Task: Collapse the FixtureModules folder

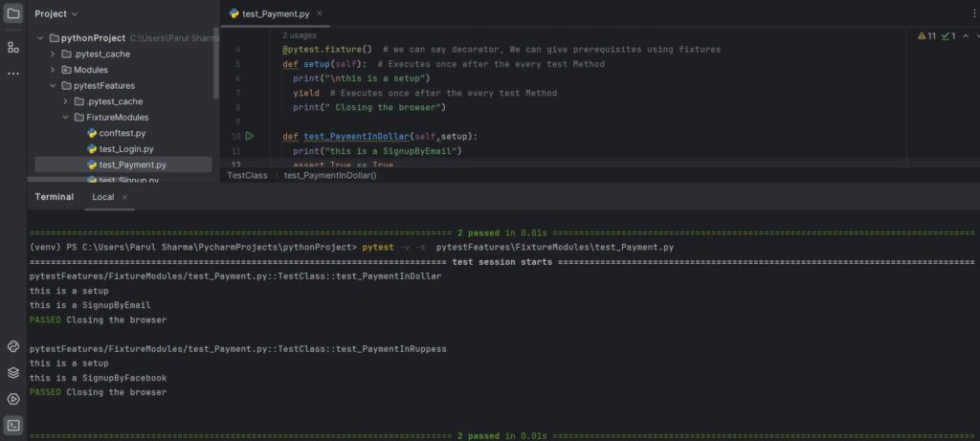Action: [65, 117]
